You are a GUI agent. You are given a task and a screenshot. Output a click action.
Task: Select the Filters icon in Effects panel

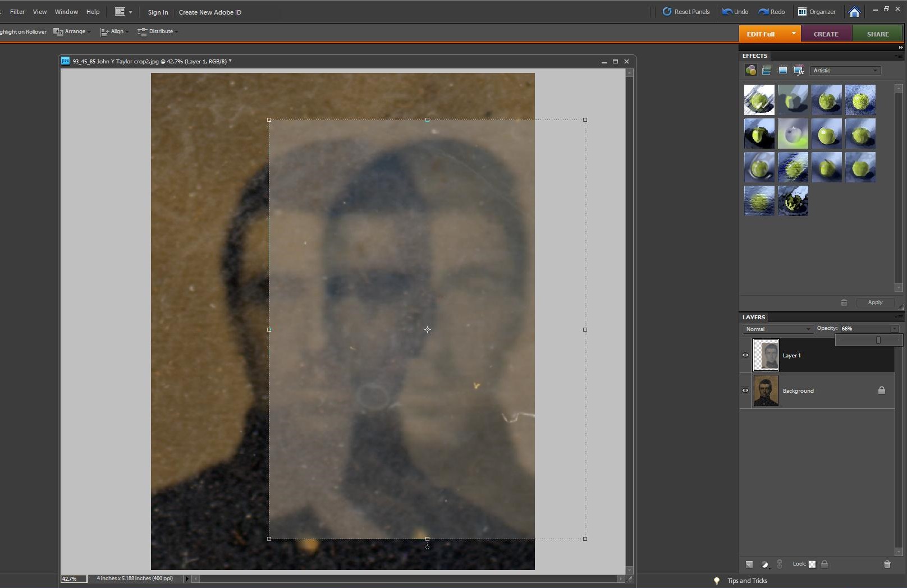coord(750,70)
